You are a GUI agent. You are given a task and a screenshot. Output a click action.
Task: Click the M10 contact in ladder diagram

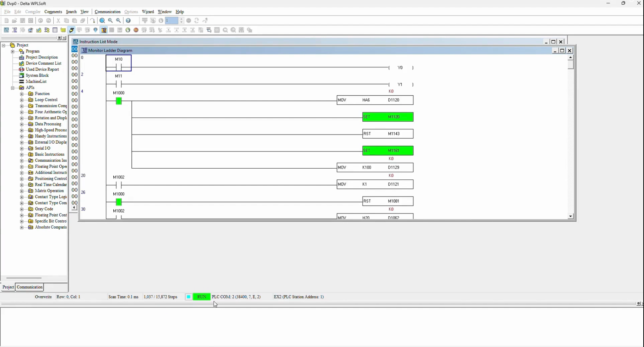tap(119, 64)
